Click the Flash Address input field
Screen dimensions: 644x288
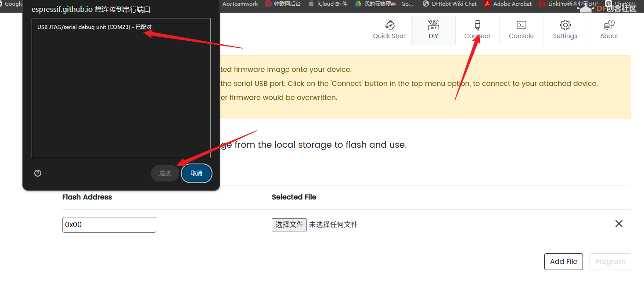click(109, 224)
